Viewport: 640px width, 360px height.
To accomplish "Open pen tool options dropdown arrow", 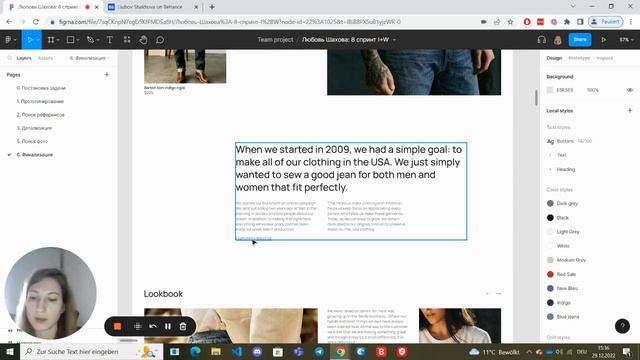I will click(98, 40).
